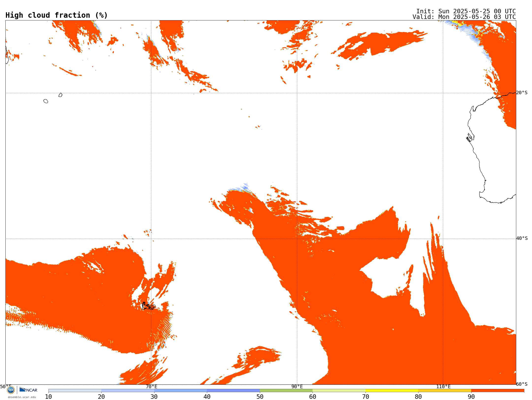532x400 pixels.
Task: Click the 110°E longitude label
Action: [443, 386]
